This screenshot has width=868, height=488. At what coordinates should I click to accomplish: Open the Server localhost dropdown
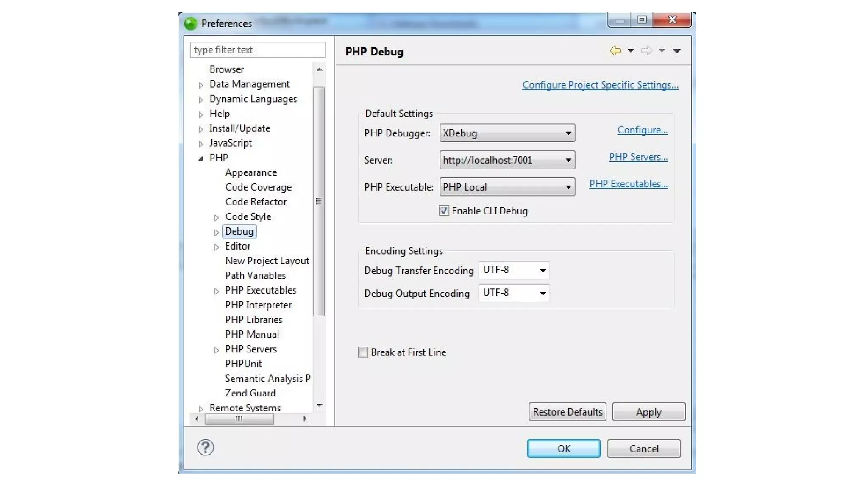(507, 160)
